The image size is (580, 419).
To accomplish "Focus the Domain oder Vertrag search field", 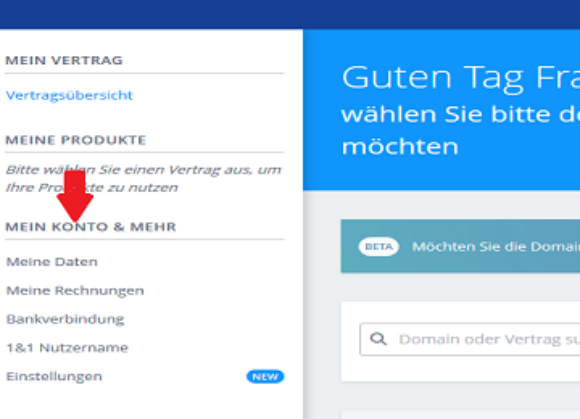I will tap(470, 339).
